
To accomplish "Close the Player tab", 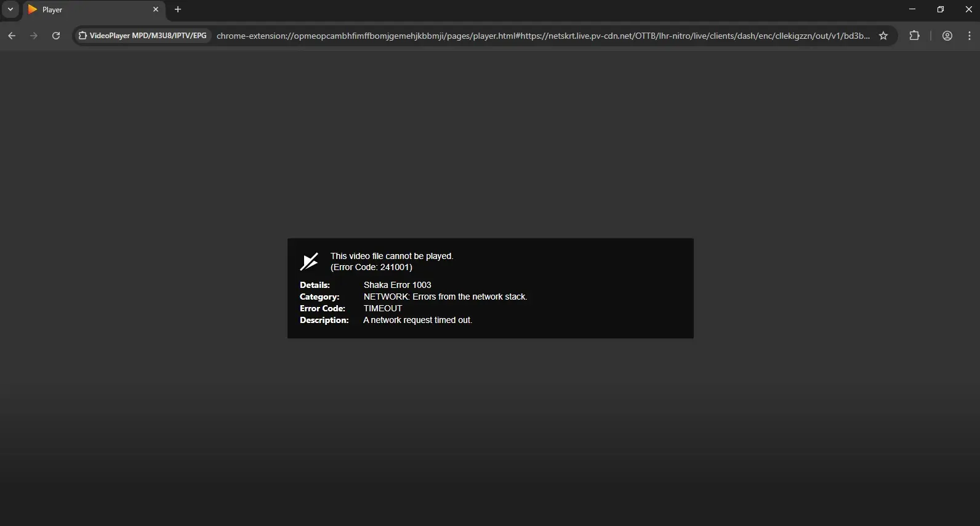I will pos(156,9).
